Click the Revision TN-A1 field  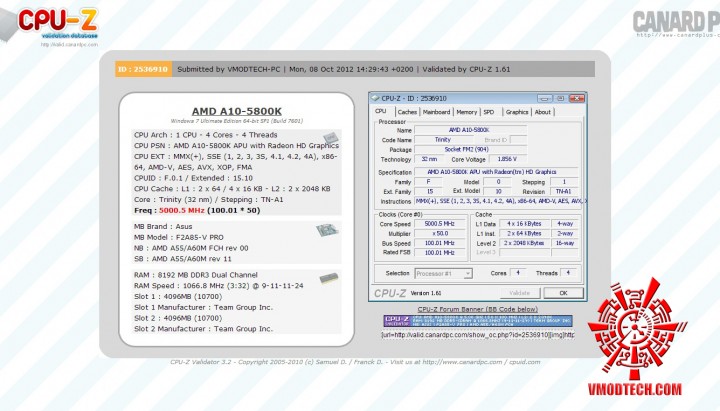tap(564, 191)
